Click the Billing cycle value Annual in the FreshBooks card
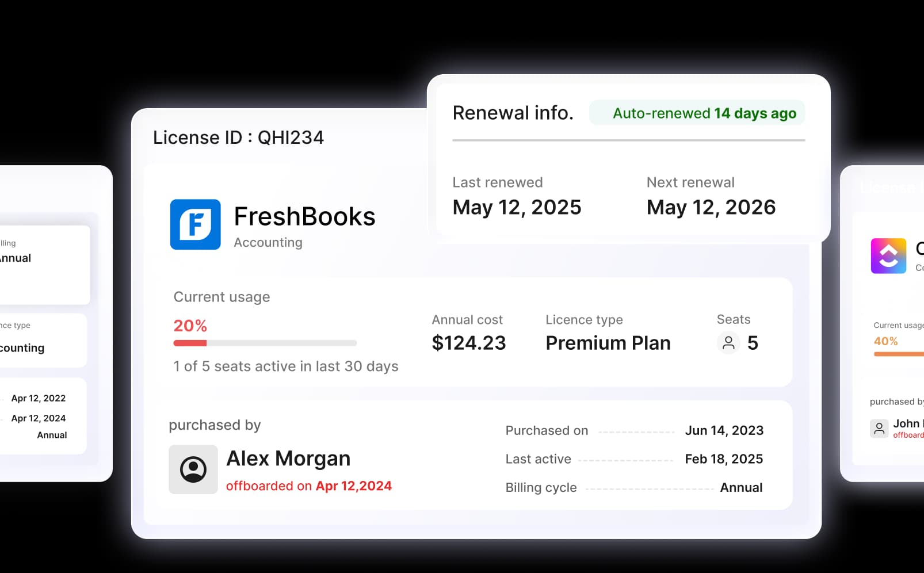Image resolution: width=924 pixels, height=573 pixels. (x=741, y=487)
